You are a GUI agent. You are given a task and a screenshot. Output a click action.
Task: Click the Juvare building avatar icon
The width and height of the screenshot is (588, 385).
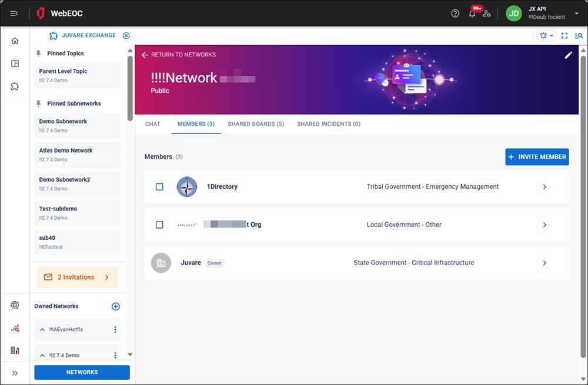[x=161, y=263]
